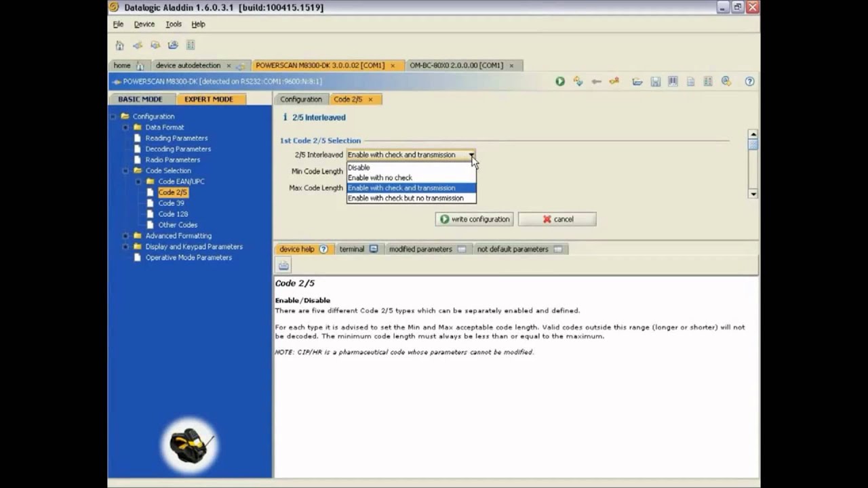Click the @ symbol icon in device toolbar
This screenshot has height=488, width=868.
726,81
